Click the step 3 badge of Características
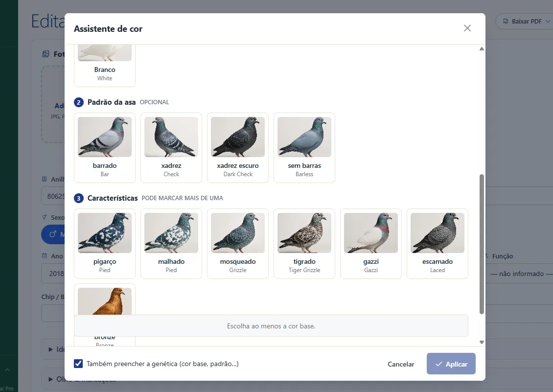The height and width of the screenshot is (392, 553). pyautogui.click(x=79, y=198)
